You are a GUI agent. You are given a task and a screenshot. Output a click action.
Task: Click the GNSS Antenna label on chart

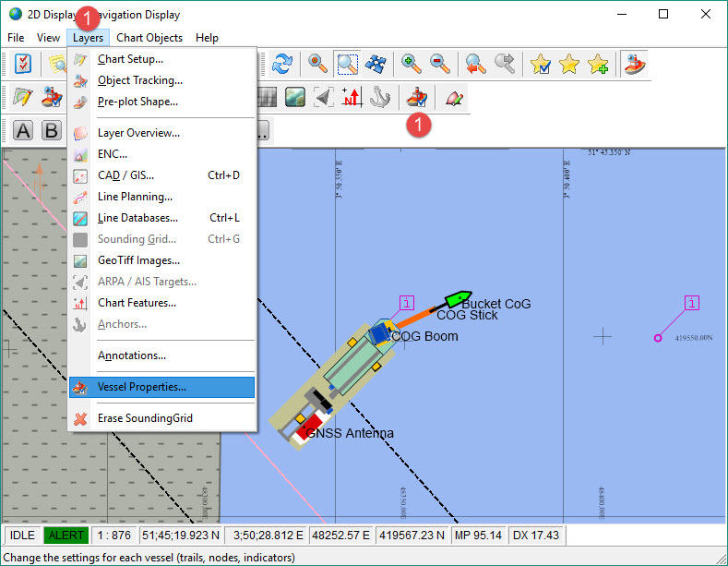(350, 433)
